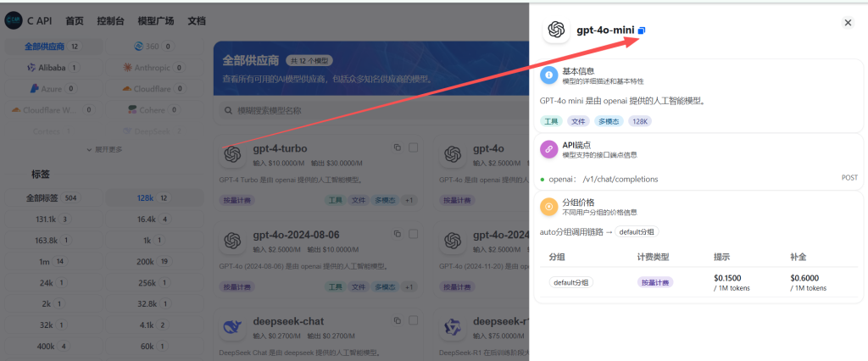Select the 200k tag filter
868x361 pixels.
(x=154, y=262)
